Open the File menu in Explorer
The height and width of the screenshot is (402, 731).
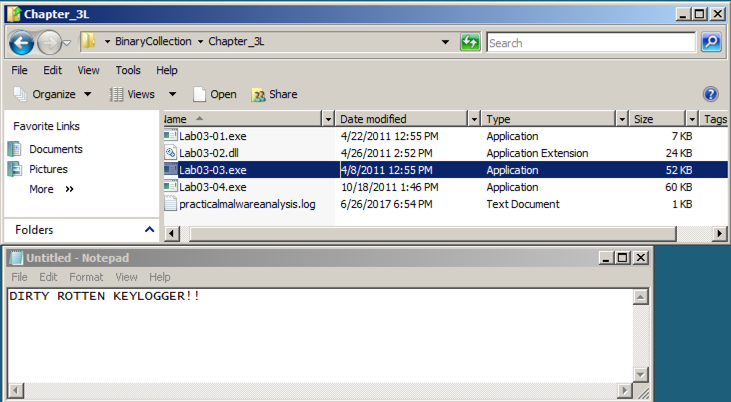(x=19, y=70)
